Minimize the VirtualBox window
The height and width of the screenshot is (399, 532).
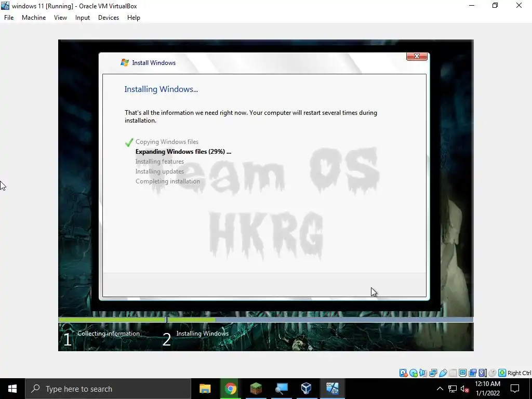[472, 6]
